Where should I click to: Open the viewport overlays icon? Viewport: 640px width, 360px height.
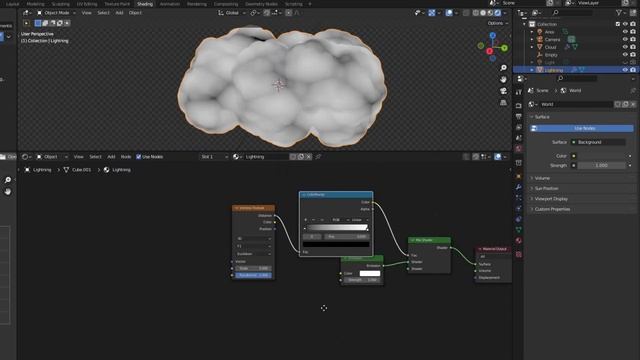(x=449, y=13)
